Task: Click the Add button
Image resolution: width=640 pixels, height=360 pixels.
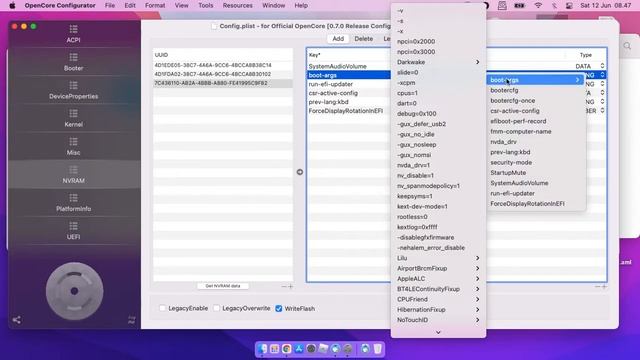Action: point(338,38)
